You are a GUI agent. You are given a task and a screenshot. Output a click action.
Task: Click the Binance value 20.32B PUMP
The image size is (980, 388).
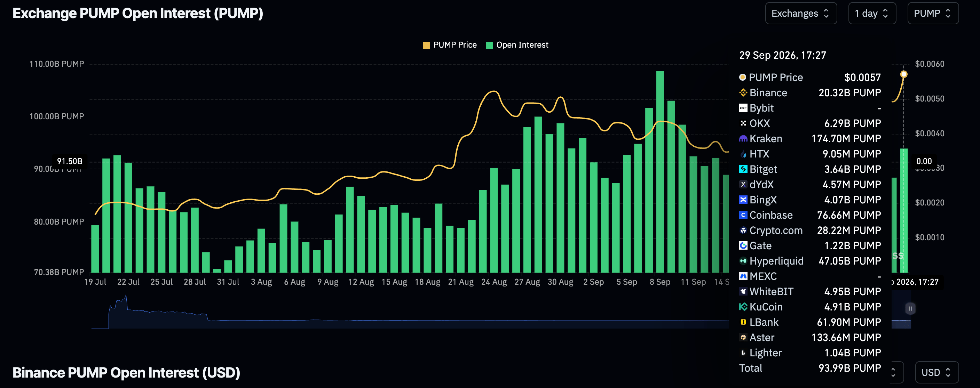coord(849,93)
